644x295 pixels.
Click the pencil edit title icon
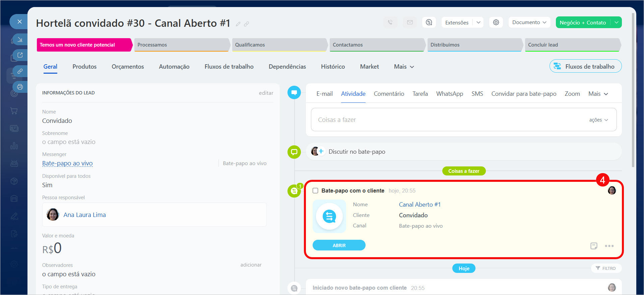[x=238, y=24]
